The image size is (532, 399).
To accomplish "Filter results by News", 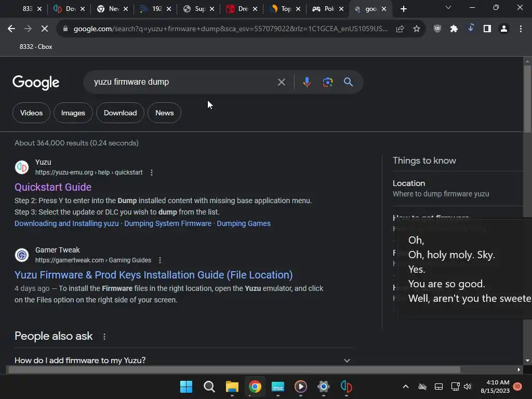I will (165, 113).
